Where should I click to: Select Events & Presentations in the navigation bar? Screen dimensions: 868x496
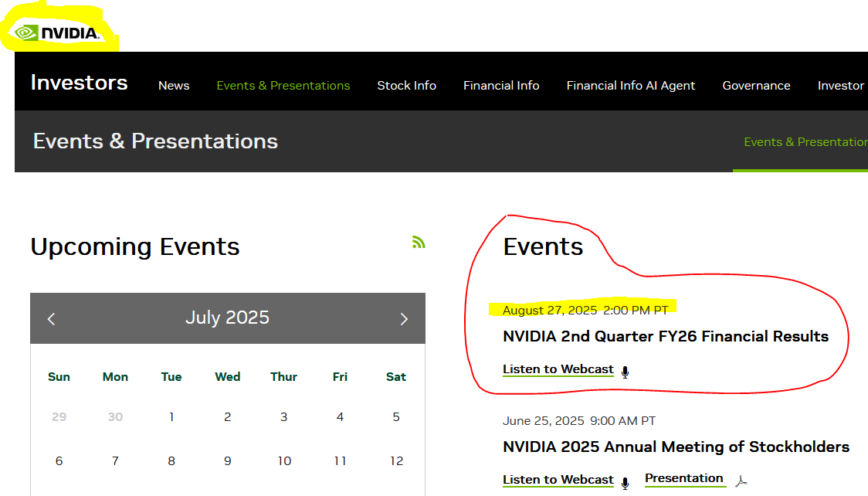[x=283, y=85]
